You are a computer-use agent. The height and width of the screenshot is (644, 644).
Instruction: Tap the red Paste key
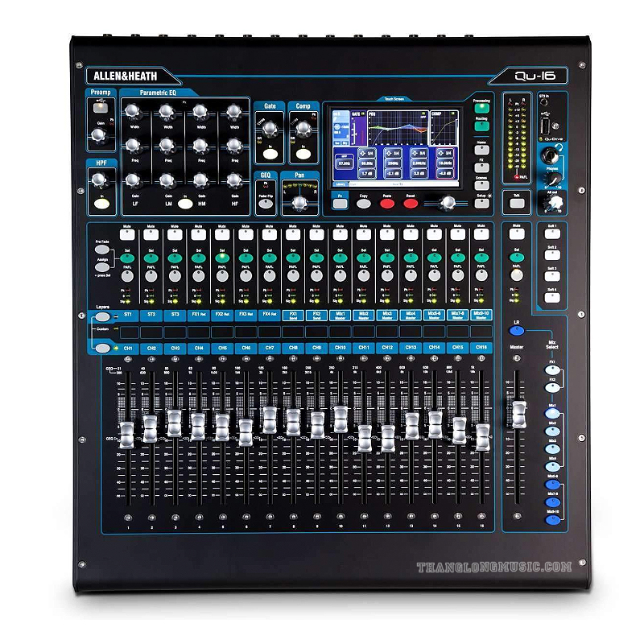(387, 204)
